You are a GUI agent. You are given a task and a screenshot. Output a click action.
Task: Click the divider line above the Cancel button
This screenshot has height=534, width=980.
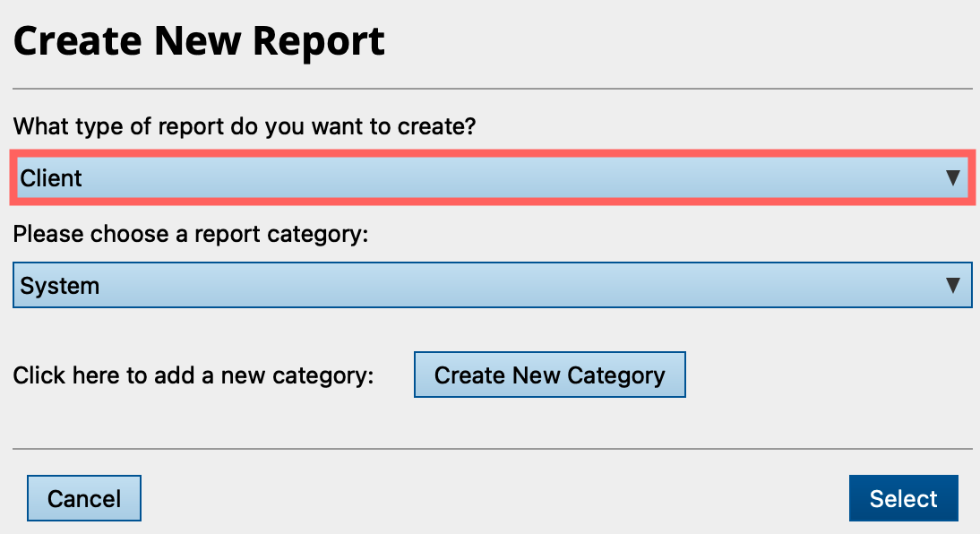click(492, 448)
